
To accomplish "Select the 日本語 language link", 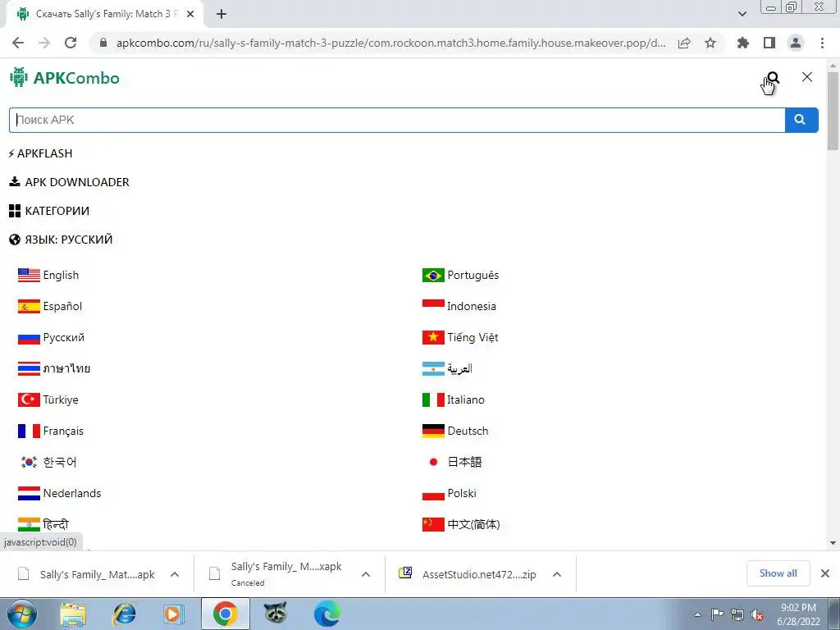I will point(464,462).
